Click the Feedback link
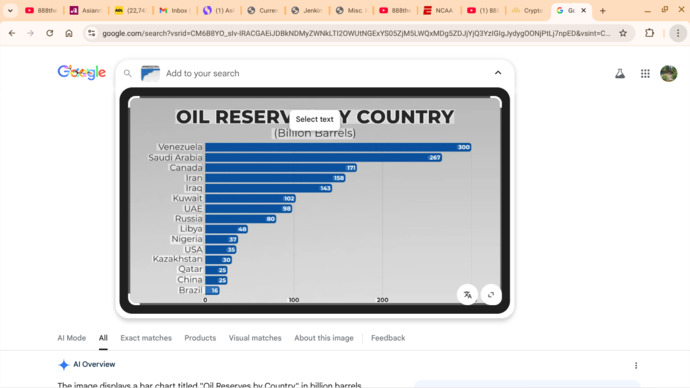This screenshot has width=690, height=388. click(x=388, y=338)
